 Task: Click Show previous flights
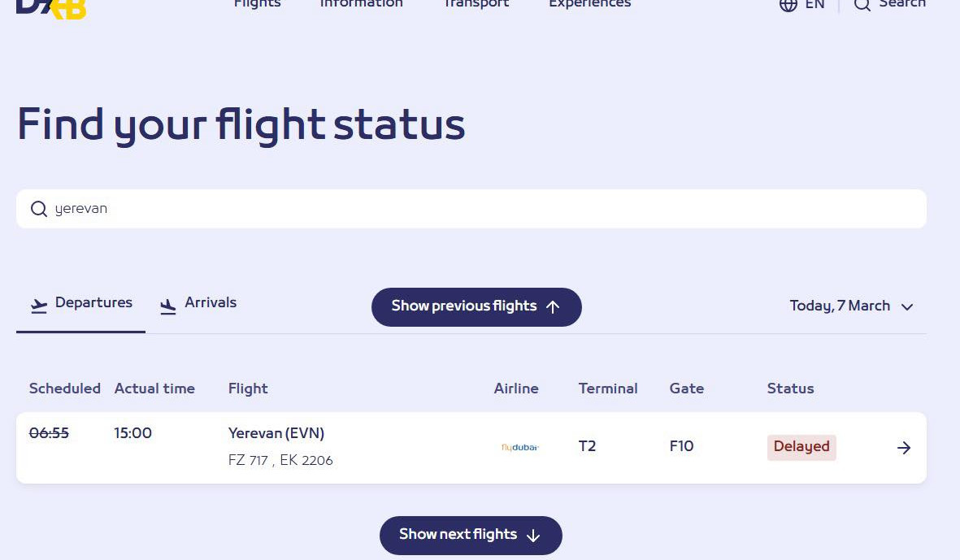click(x=476, y=306)
